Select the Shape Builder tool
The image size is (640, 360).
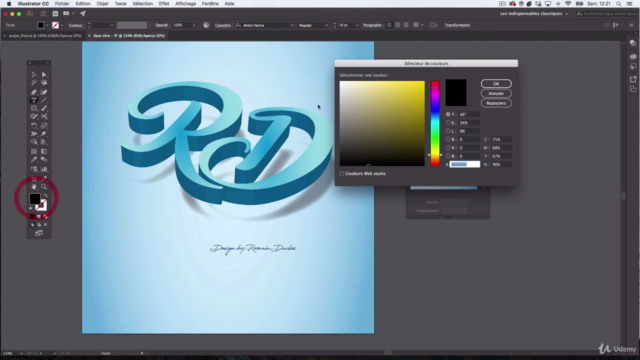tap(34, 142)
